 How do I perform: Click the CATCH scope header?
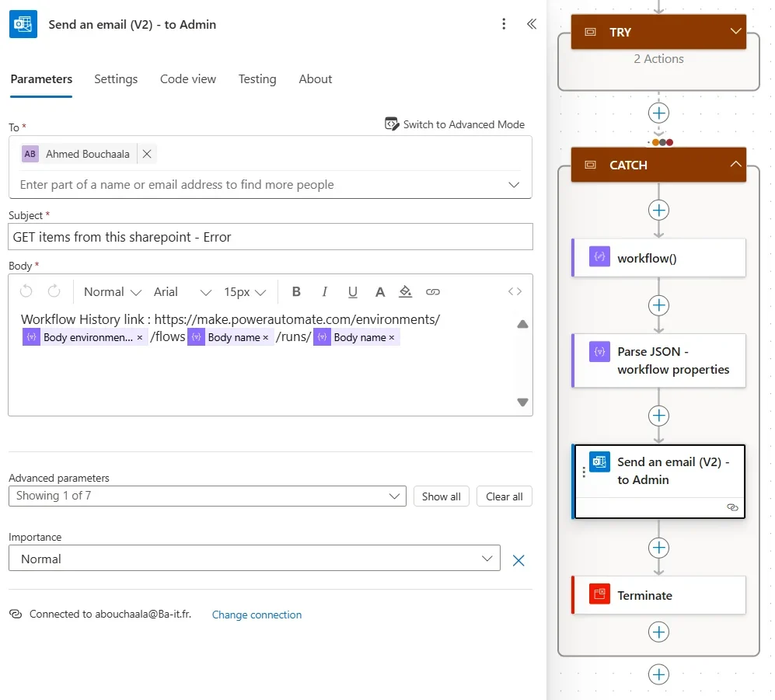click(x=658, y=165)
